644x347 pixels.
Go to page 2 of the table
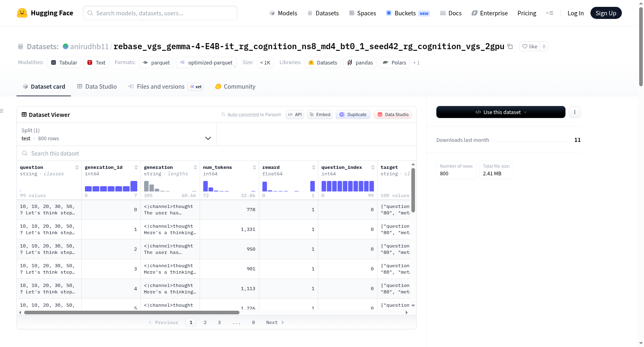click(205, 322)
